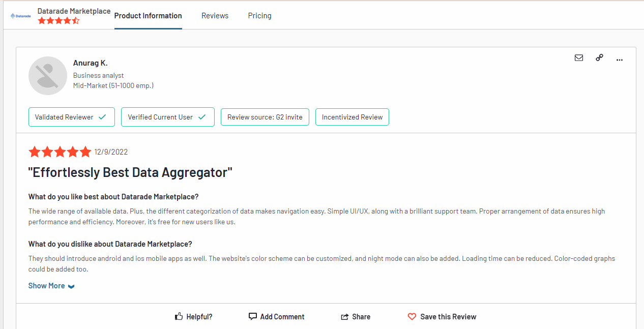Click the Show More chevron arrow
644x329 pixels.
click(x=71, y=286)
